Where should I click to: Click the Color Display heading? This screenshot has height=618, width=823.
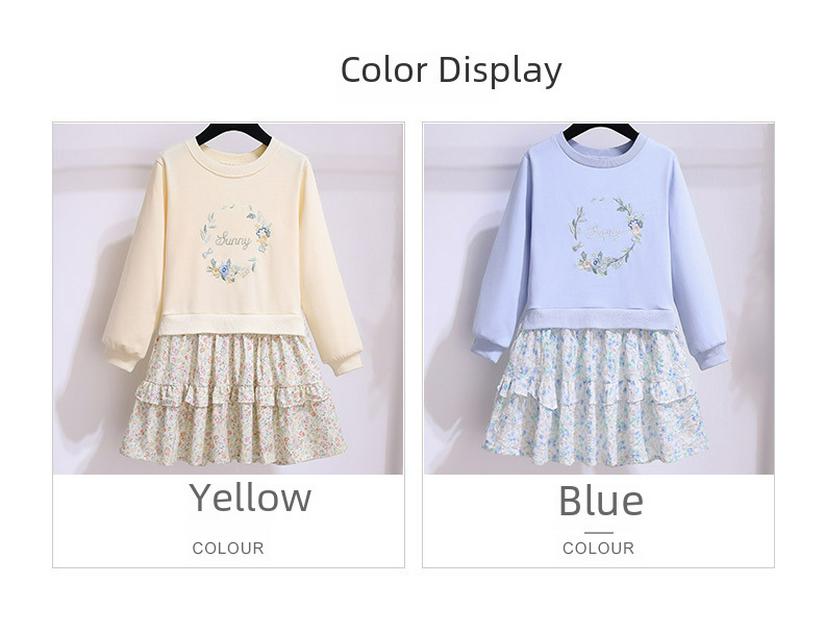pyautogui.click(x=451, y=69)
